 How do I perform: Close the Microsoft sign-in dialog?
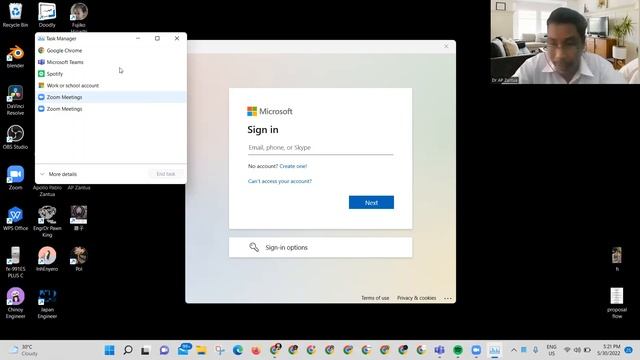tap(446, 46)
